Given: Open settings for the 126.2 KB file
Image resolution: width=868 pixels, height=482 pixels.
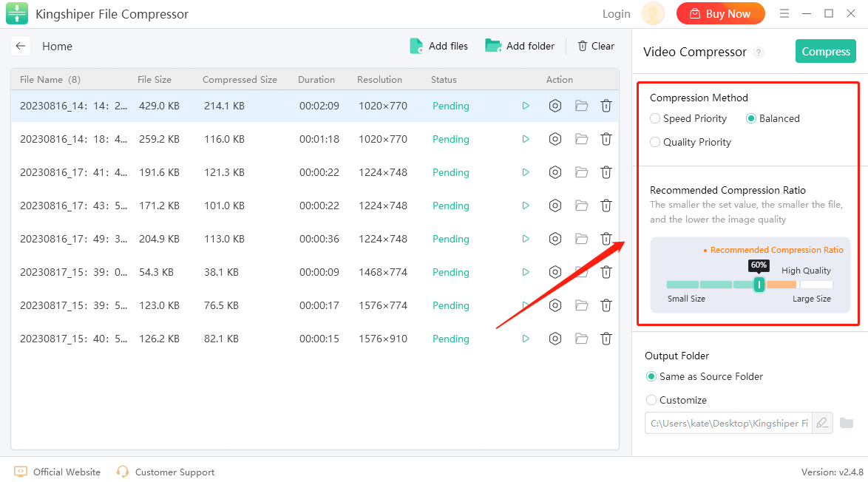Looking at the screenshot, I should click(x=555, y=338).
